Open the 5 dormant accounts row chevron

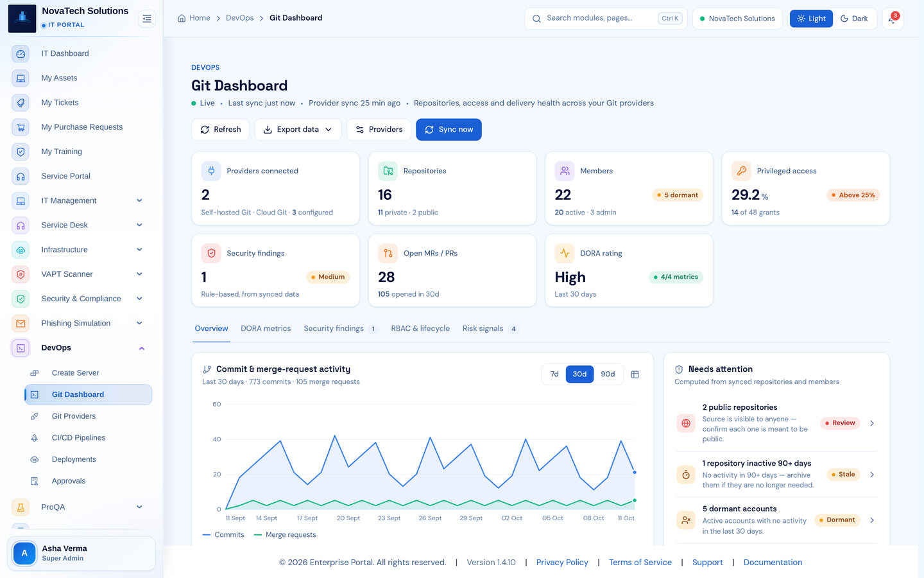872,520
